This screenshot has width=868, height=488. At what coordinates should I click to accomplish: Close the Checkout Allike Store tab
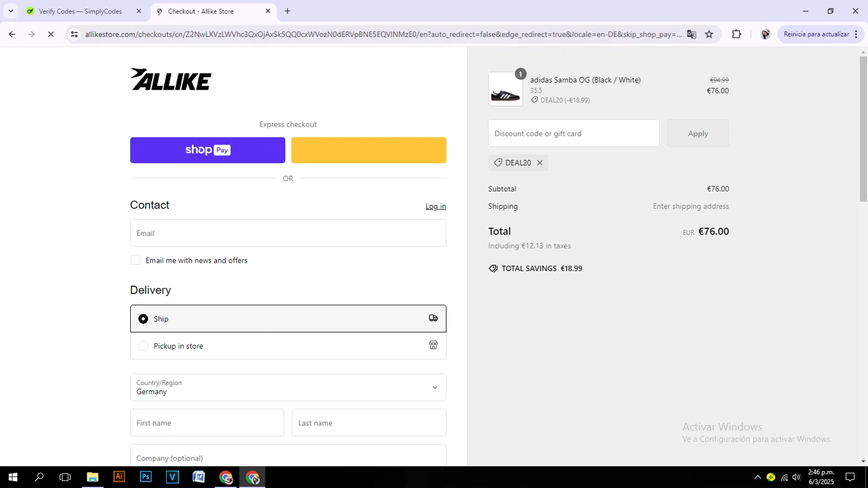coord(268,11)
